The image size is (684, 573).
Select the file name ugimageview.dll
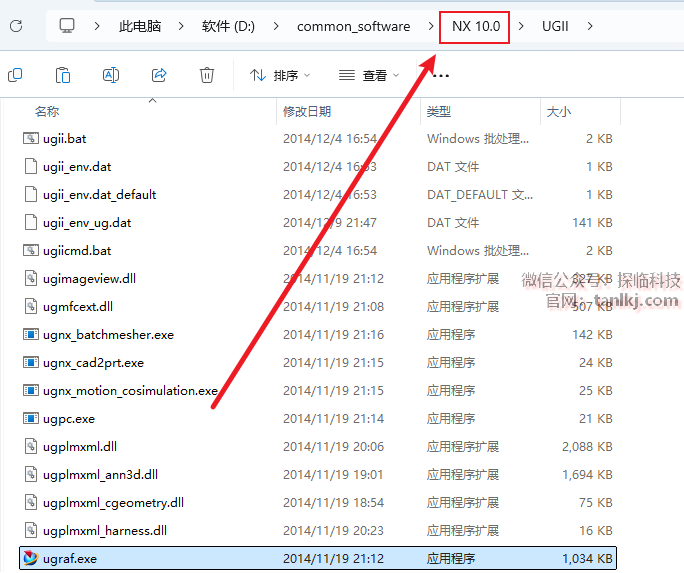click(89, 279)
